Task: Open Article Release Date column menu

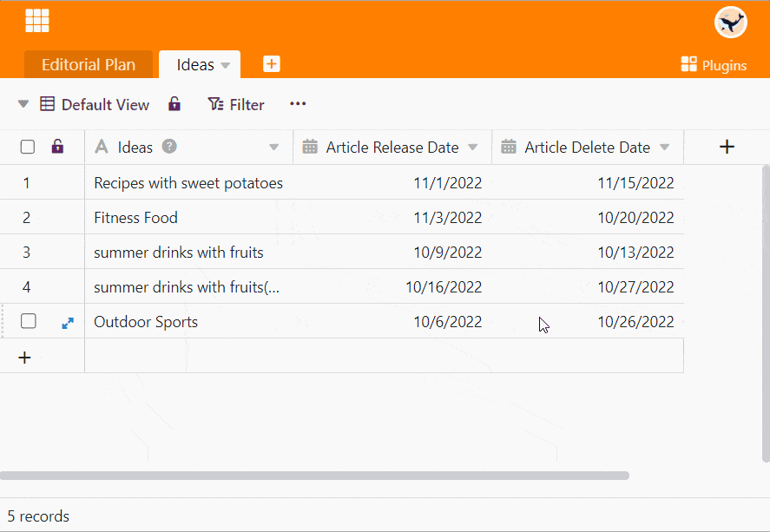Action: (x=473, y=148)
